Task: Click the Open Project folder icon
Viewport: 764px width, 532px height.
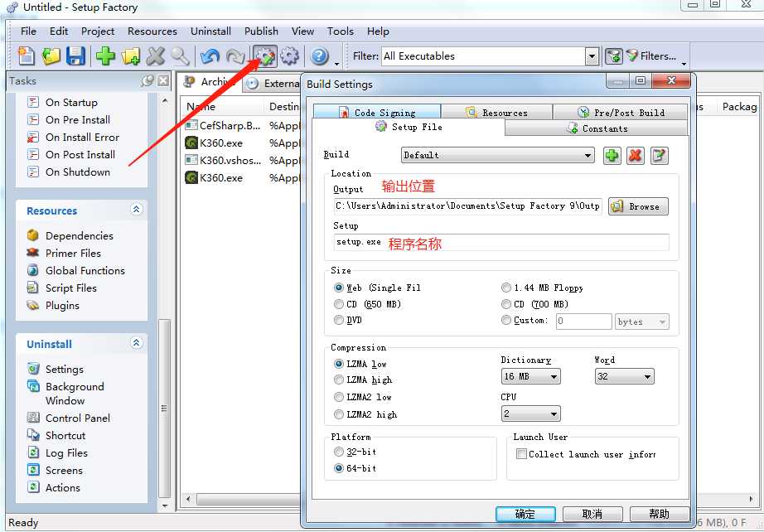Action: coord(51,56)
